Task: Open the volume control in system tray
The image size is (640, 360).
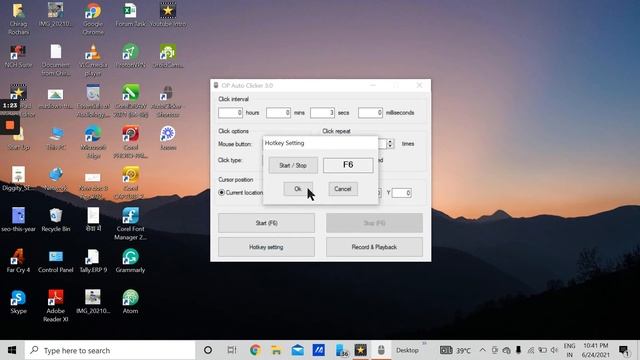Action: 554,350
